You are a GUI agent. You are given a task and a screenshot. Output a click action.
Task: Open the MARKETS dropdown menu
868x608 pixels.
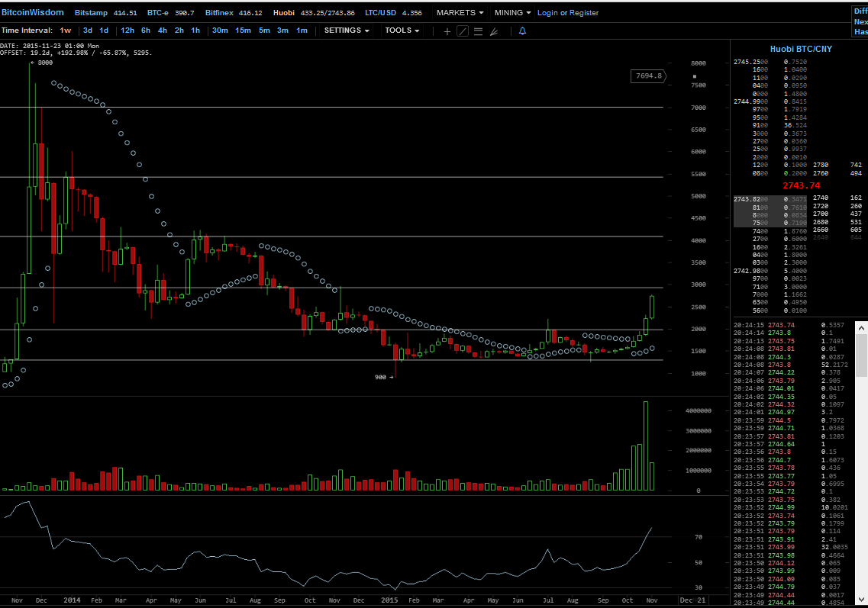point(460,12)
